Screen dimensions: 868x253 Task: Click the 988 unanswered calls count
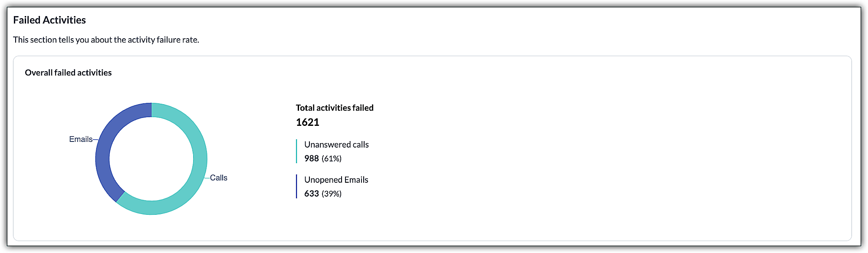312,159
